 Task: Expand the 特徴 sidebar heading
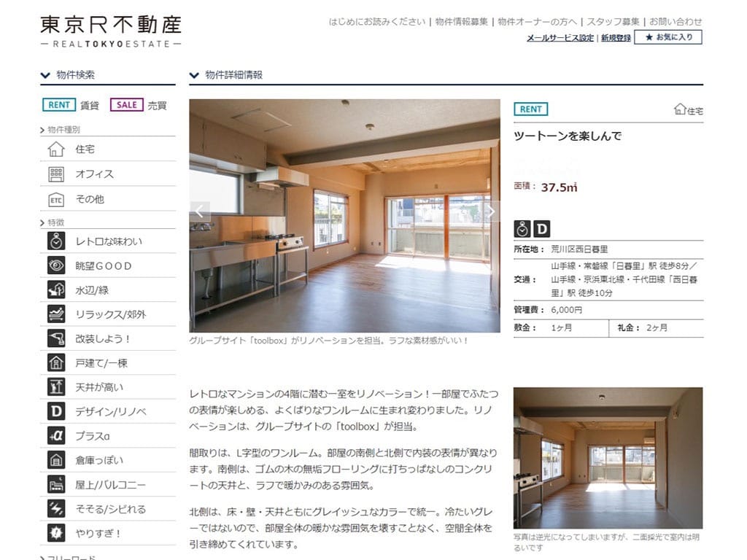53,222
